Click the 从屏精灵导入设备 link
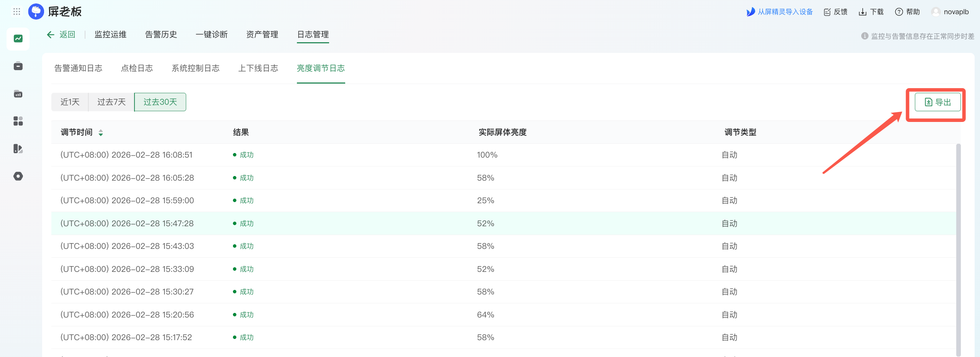Viewport: 980px width, 357px height. click(x=780, y=12)
